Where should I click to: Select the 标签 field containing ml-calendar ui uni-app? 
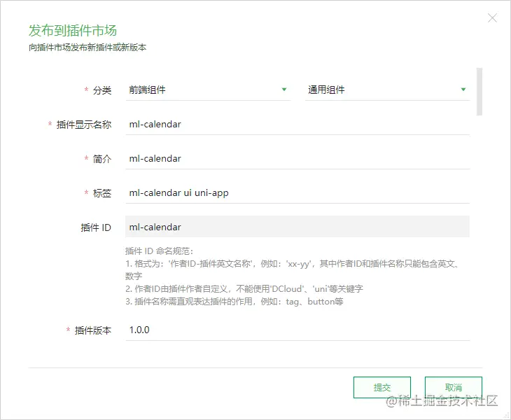pos(297,192)
